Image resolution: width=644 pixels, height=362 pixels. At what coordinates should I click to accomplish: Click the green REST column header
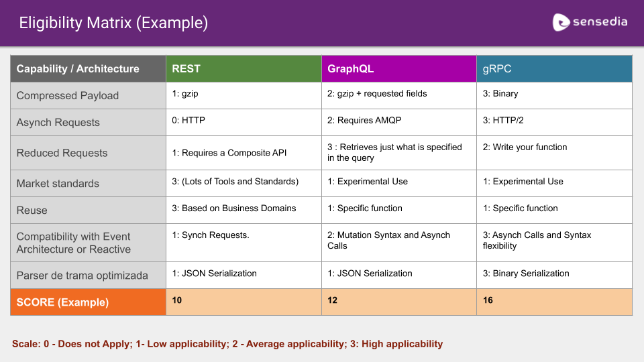coord(244,69)
